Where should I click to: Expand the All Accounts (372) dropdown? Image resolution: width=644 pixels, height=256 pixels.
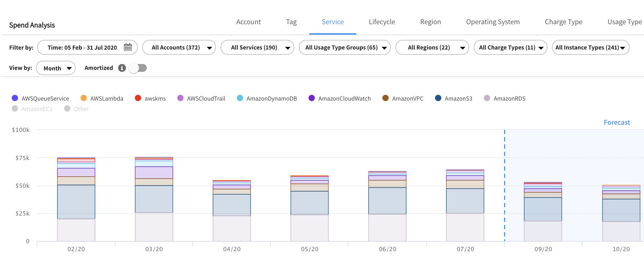(179, 47)
